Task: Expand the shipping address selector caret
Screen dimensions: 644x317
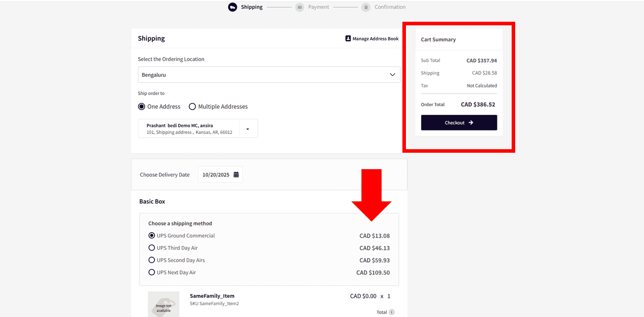Action: point(248,129)
